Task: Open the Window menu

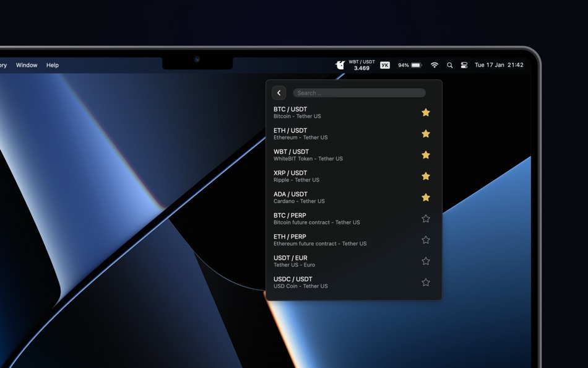Action: (27, 65)
